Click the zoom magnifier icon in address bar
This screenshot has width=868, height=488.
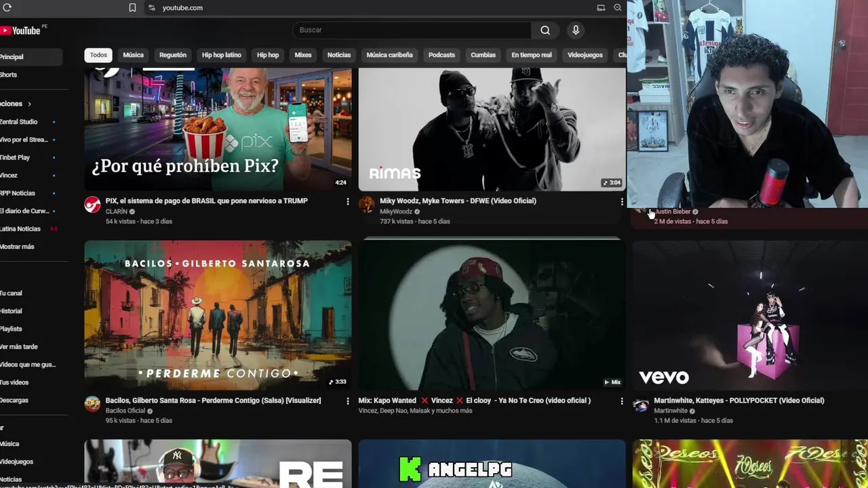coord(617,7)
